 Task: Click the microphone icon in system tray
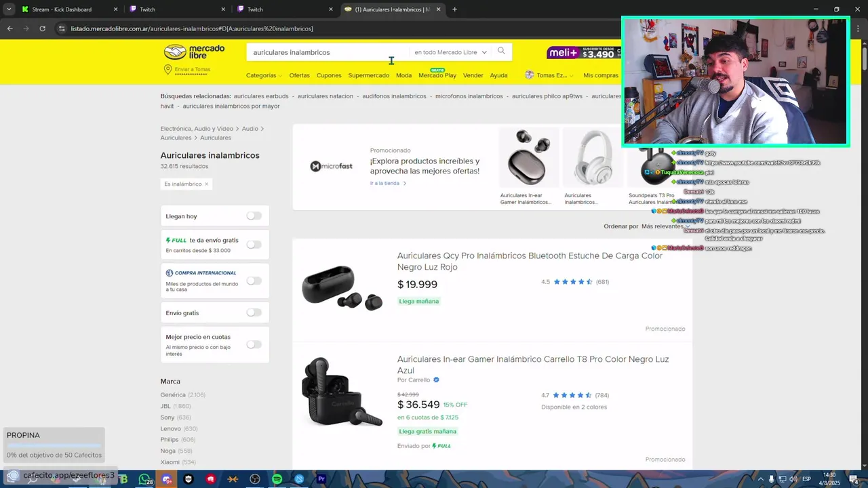pos(771,479)
